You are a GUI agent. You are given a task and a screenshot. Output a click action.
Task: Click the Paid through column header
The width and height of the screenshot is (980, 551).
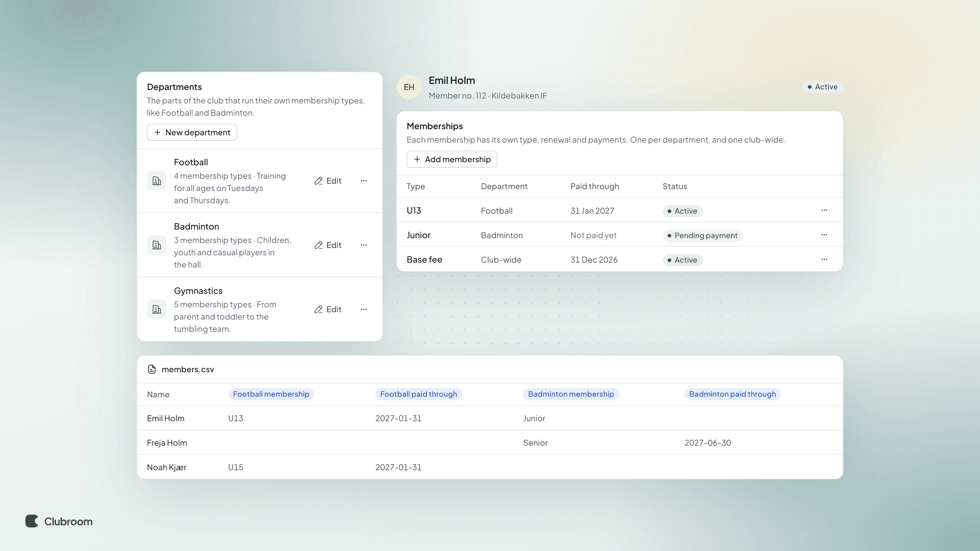click(x=594, y=186)
